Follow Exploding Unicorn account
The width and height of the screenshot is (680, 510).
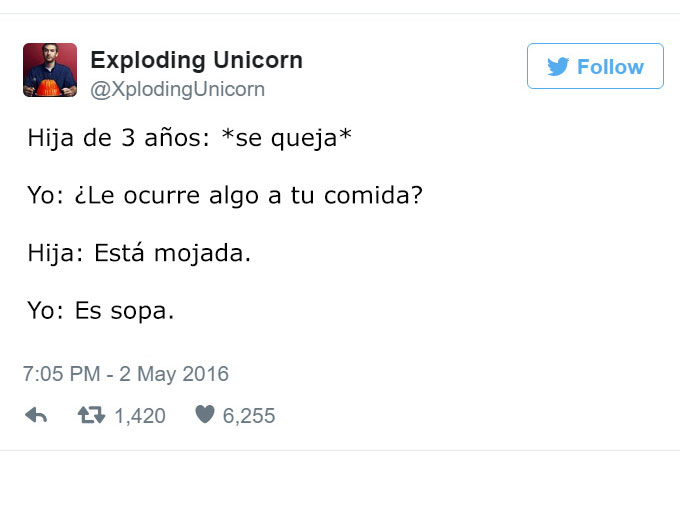595,66
